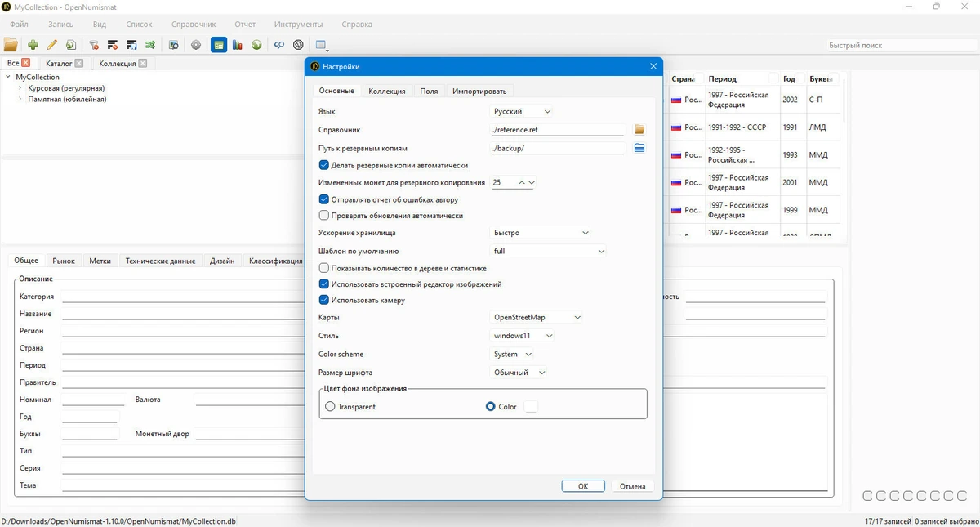This screenshot has width=980, height=527.
Task: Clear filters with the funnel toolbar icon
Action: click(x=94, y=45)
